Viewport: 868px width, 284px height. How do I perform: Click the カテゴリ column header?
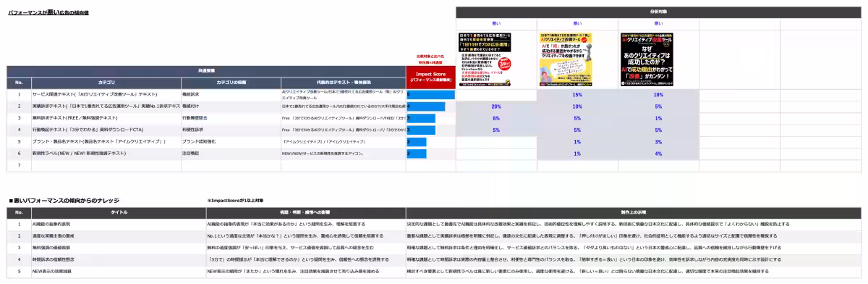click(106, 82)
